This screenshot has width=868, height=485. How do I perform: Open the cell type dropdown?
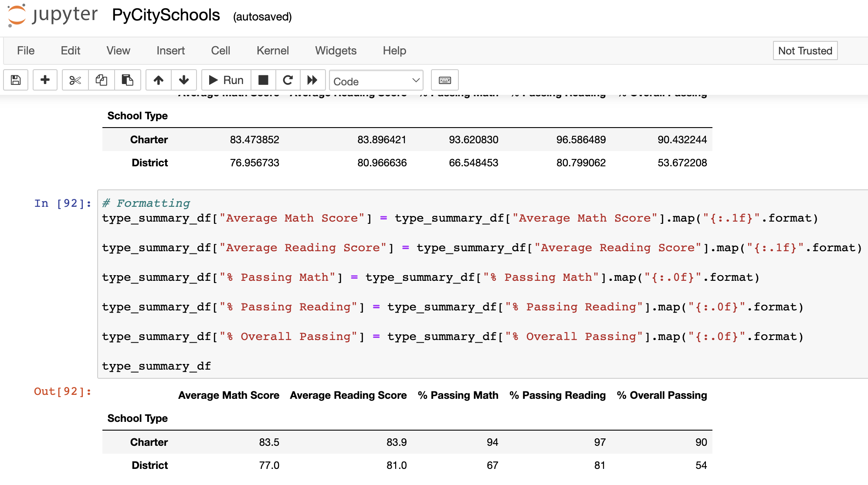tap(376, 80)
